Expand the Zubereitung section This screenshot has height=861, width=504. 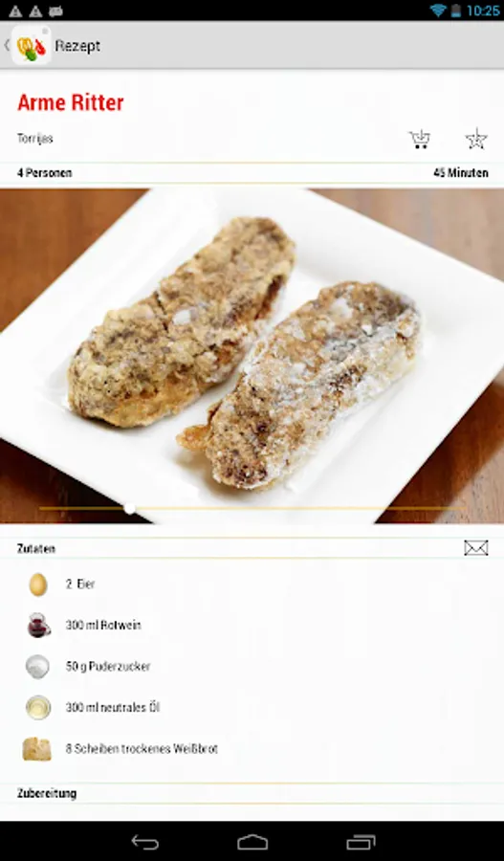tap(47, 793)
